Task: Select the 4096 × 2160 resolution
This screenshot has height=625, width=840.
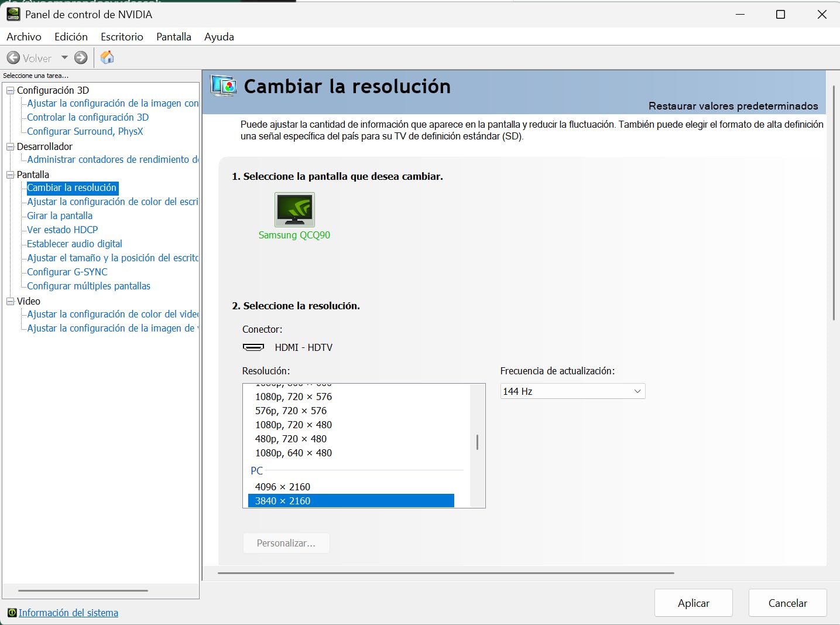Action: [283, 487]
